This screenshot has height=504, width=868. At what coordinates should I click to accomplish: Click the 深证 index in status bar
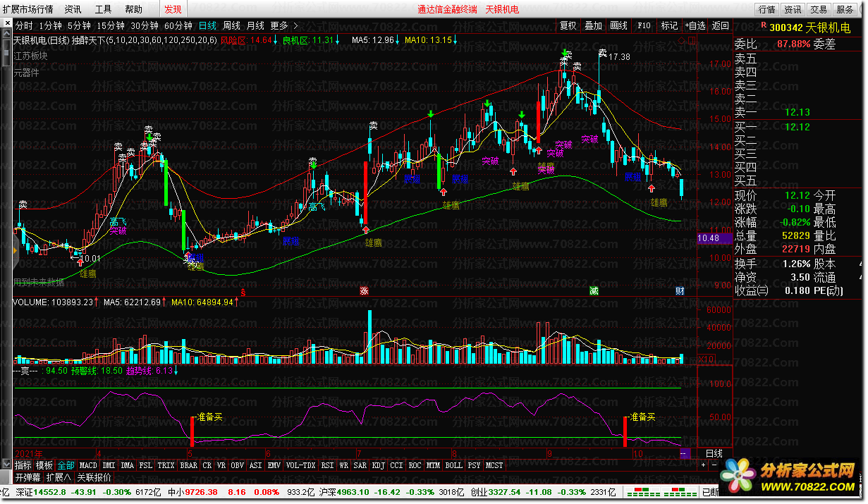coord(23,492)
